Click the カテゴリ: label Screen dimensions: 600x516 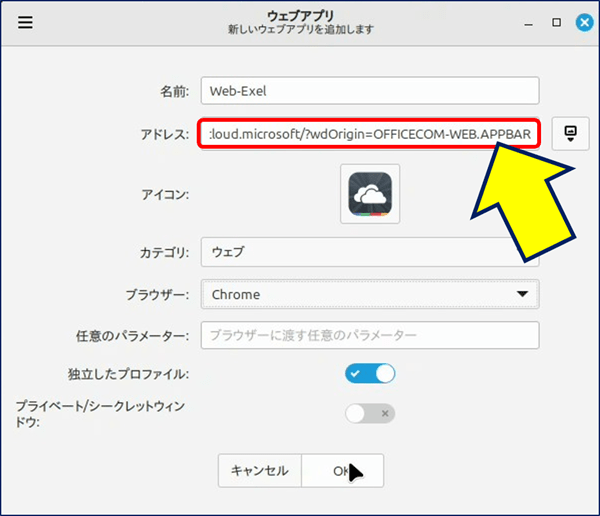[x=165, y=253]
